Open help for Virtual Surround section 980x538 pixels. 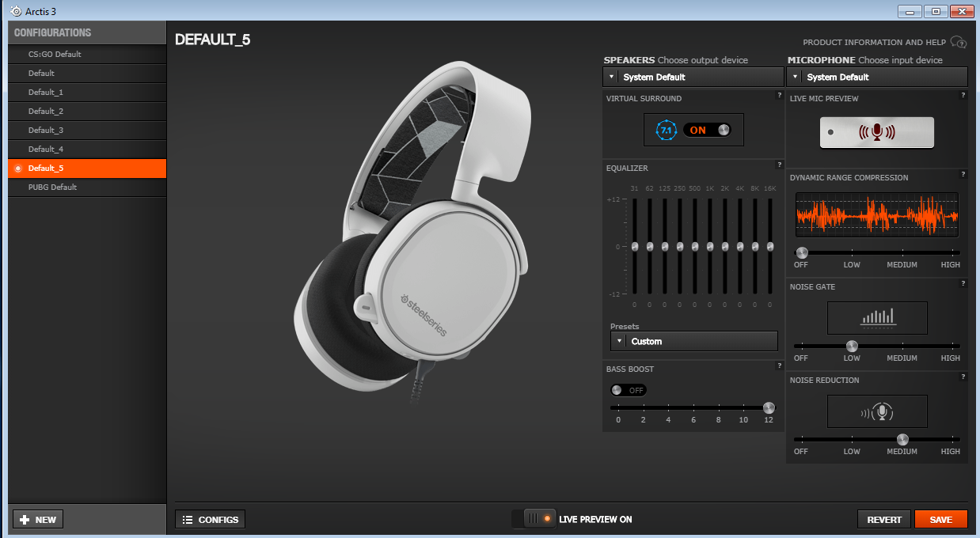pyautogui.click(x=779, y=96)
